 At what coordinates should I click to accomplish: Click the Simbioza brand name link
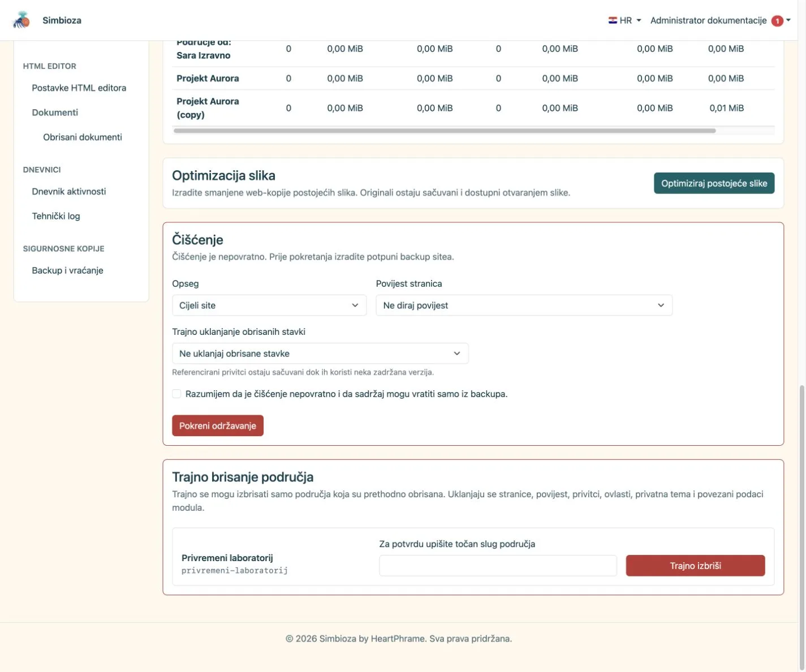[62, 20]
